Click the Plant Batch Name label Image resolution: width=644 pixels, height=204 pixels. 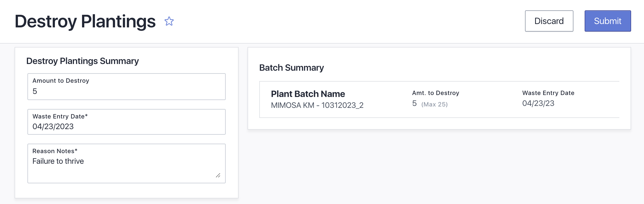point(308,94)
